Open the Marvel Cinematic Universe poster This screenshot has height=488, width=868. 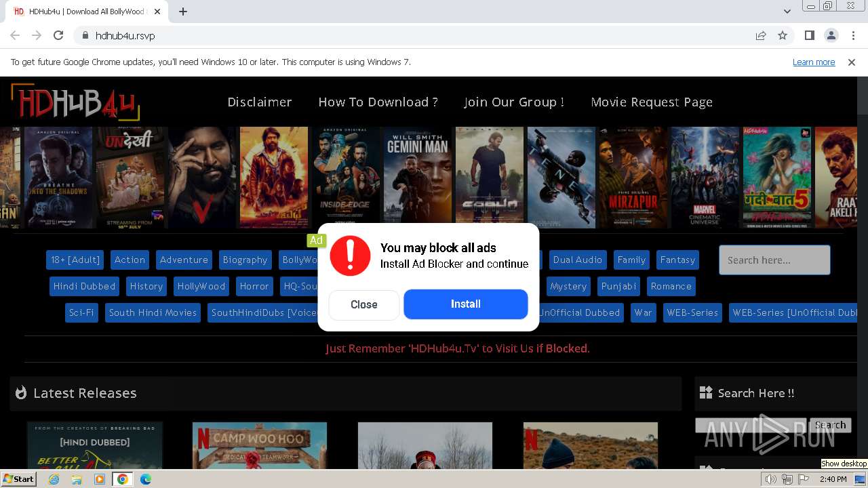click(x=705, y=178)
